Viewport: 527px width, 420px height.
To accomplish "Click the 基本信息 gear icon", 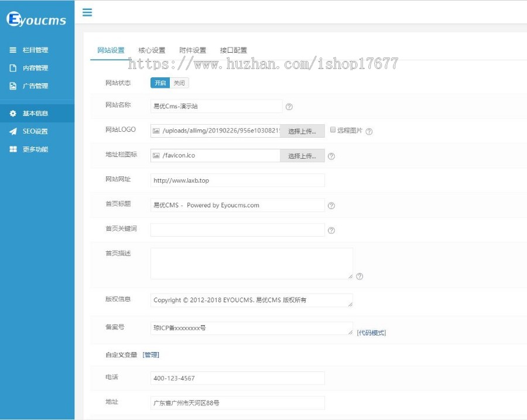I will [13, 113].
